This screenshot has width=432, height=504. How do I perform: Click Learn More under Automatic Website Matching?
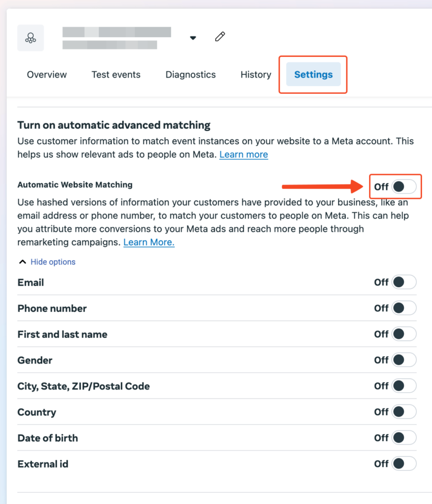point(148,242)
